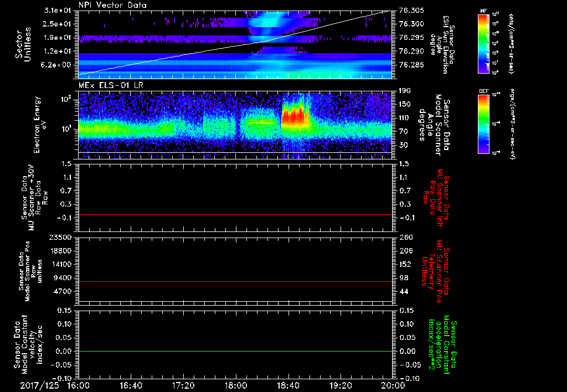
Task: Click the 76.300 elevation tick label
Action: pyautogui.click(x=411, y=24)
